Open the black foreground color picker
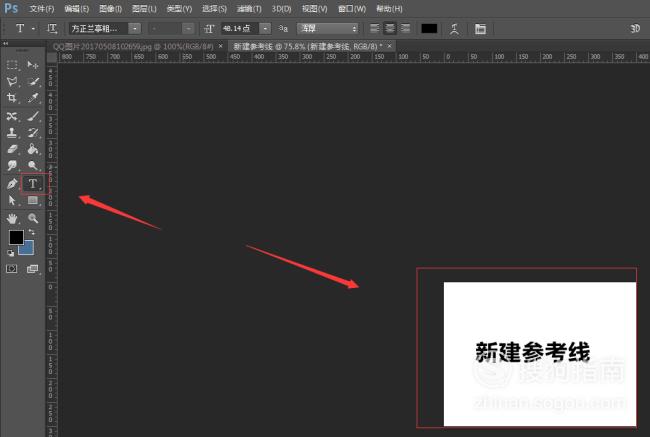650x437 pixels. (16, 237)
